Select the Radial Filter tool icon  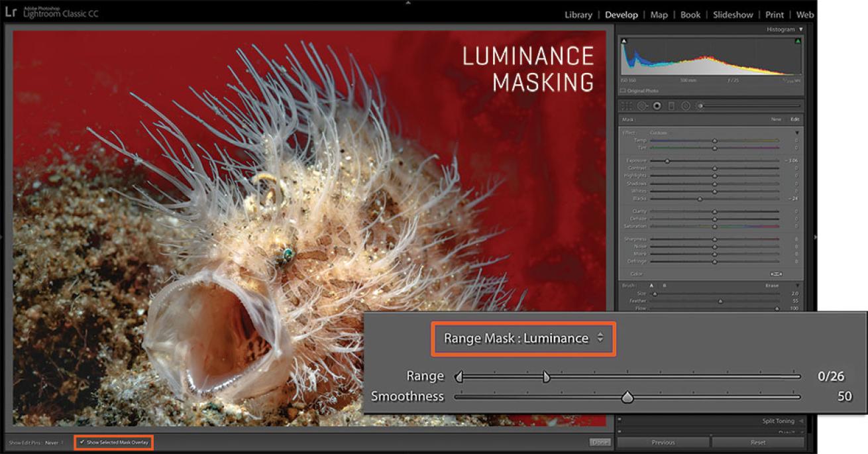pos(686,105)
